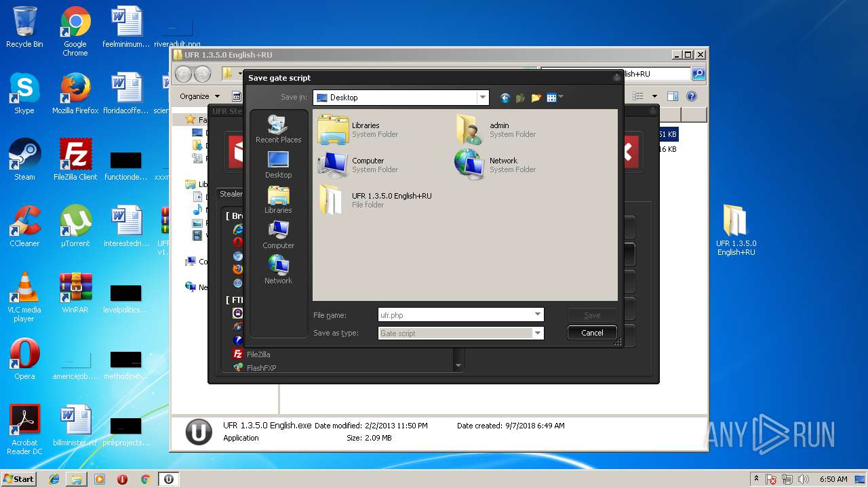Screen dimensions: 868x488
Task: Click Explorer Forward navigation button
Action: (x=202, y=74)
